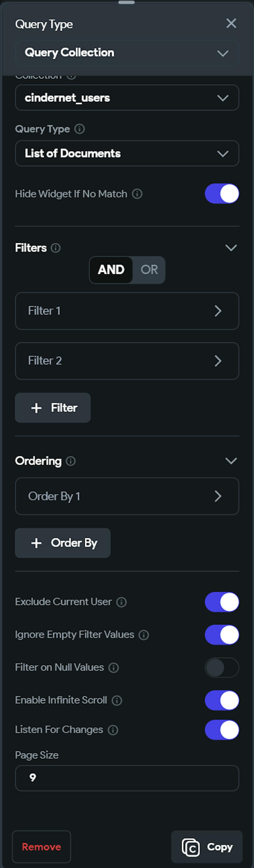Screen dimensions: 254x868
Task: Click info icon beside Ignore Empty Filter Values
Action: coord(144,635)
